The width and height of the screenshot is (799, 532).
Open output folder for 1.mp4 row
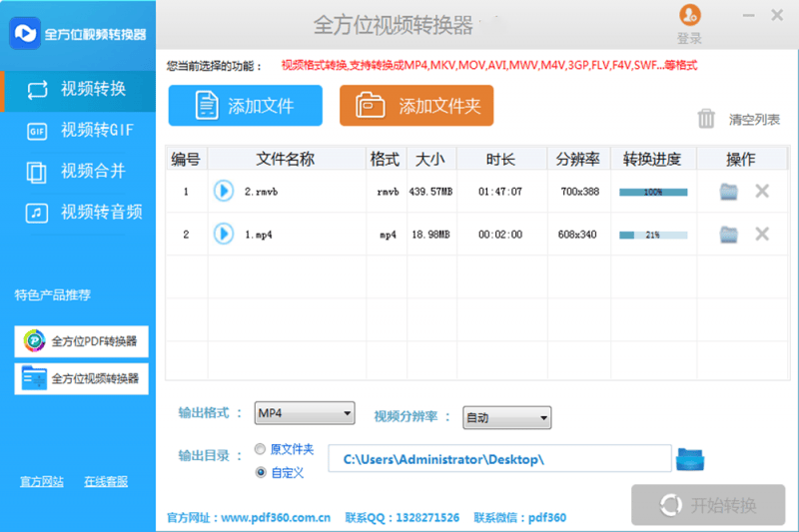[x=729, y=235]
